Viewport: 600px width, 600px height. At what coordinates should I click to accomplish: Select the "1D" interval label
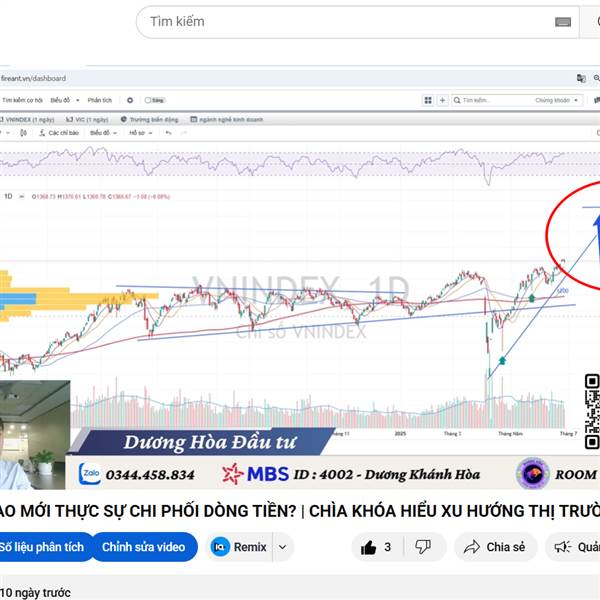[8, 196]
